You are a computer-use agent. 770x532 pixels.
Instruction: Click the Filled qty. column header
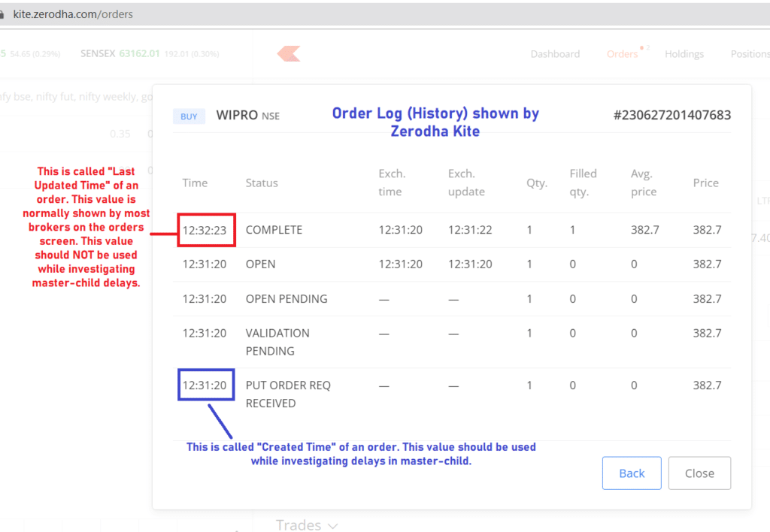583,183
